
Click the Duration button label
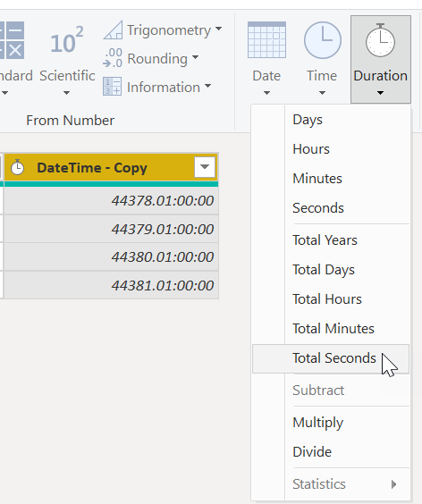tap(380, 76)
